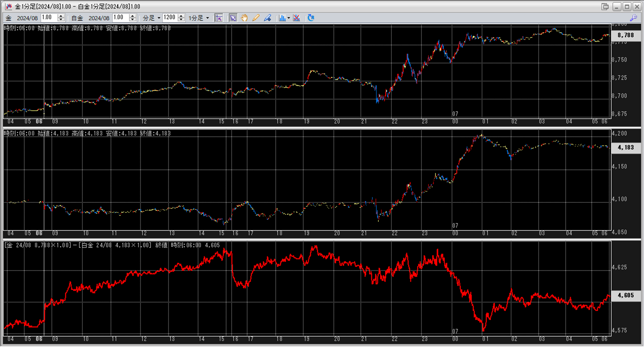Open the 1分足 interval dropdown
The image size is (644, 347).
pos(199,18)
